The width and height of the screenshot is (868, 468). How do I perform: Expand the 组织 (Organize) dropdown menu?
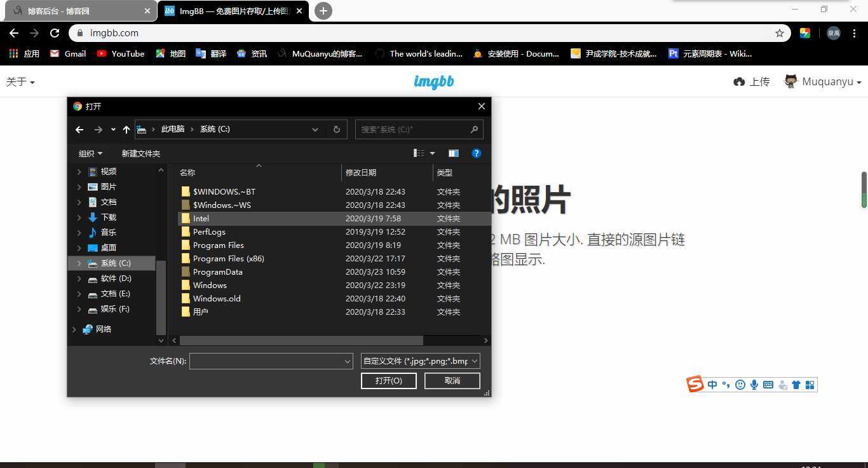pyautogui.click(x=90, y=153)
